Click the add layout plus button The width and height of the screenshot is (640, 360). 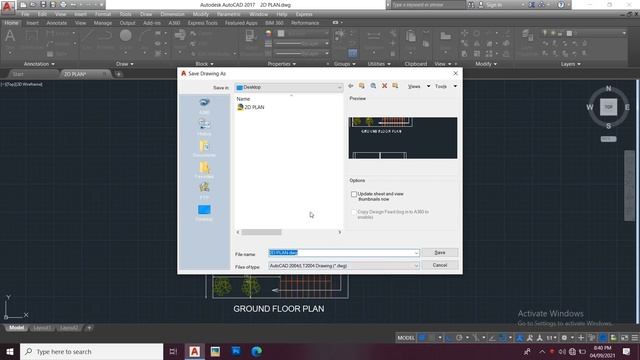(89, 328)
